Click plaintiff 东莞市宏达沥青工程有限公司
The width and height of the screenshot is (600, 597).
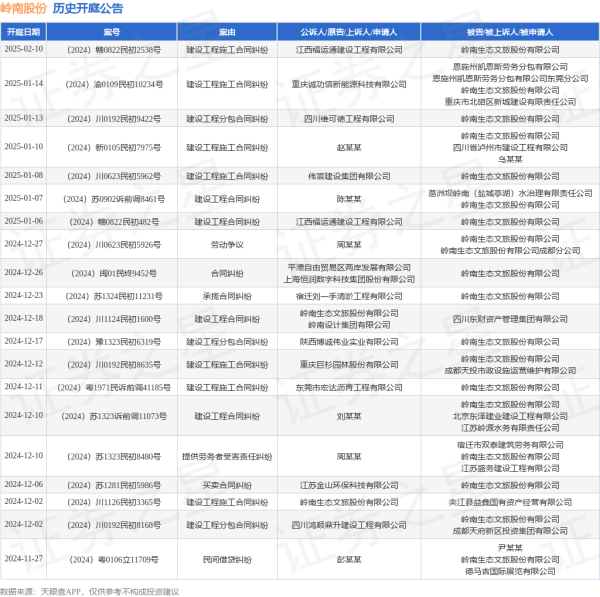[349, 388]
